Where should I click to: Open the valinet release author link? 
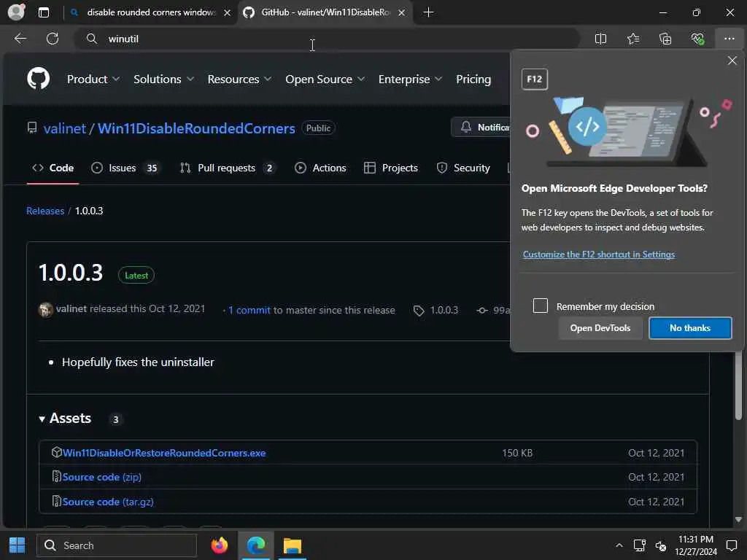point(71,308)
